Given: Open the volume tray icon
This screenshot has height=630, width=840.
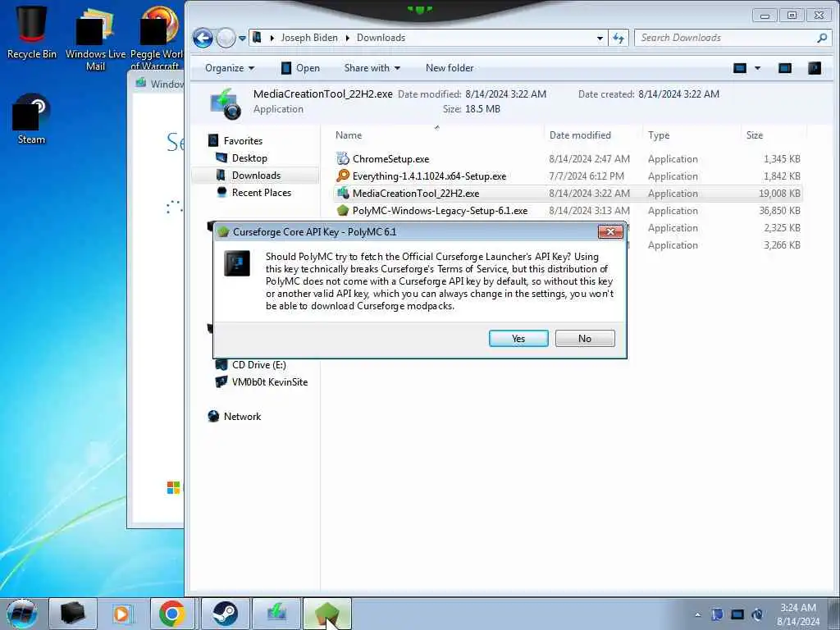Looking at the screenshot, I should pos(757,614).
